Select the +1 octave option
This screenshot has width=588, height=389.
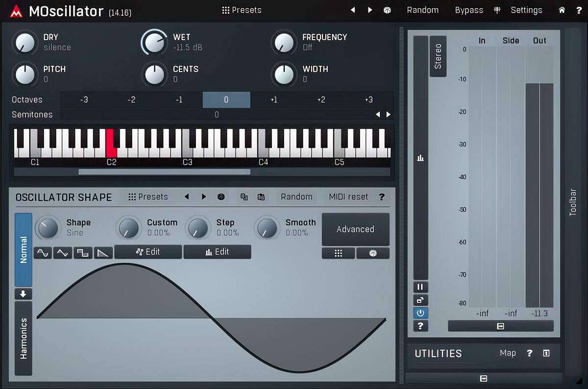pyautogui.click(x=274, y=100)
